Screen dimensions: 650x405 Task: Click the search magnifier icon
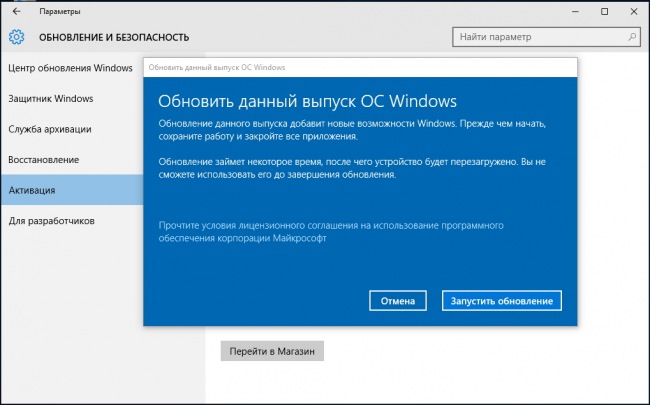click(632, 37)
